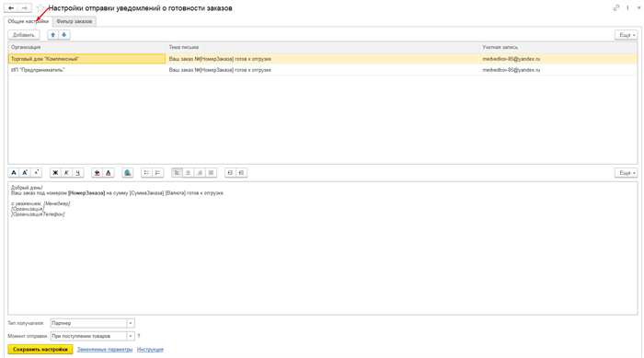Open the font selection tool (A icon)
This screenshot has width=644, height=358.
tap(14, 173)
